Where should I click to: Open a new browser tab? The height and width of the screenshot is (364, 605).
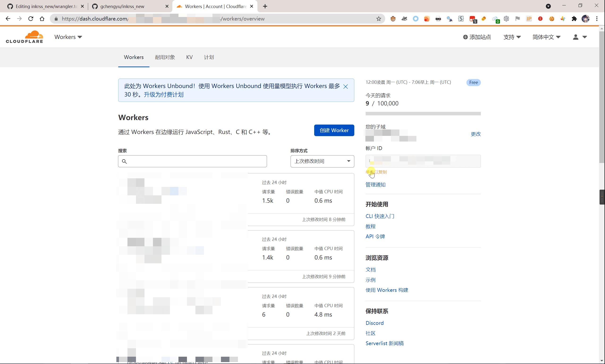(x=265, y=6)
